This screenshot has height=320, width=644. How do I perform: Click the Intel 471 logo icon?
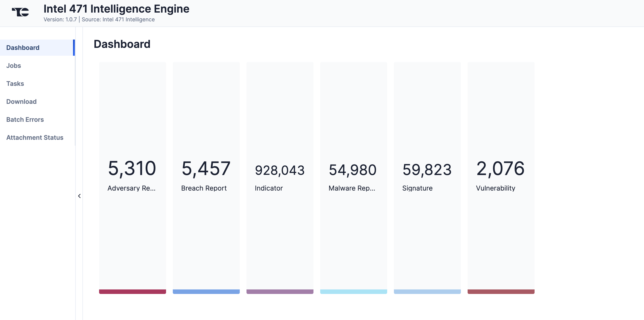coord(20,12)
